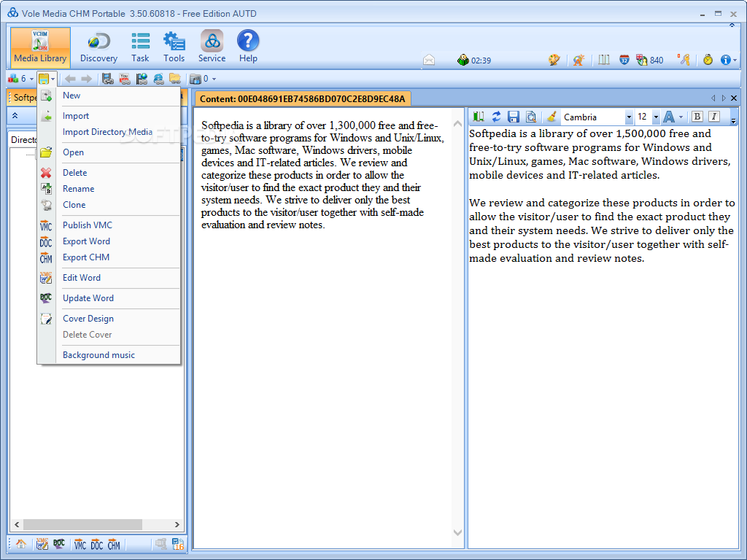Toggle Bold formatting

(x=697, y=117)
